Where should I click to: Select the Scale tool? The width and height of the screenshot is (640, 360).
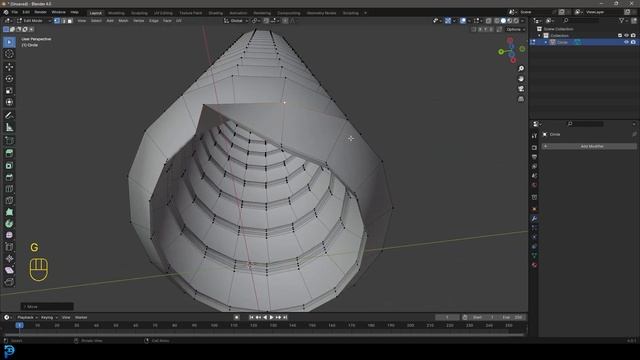[9, 90]
